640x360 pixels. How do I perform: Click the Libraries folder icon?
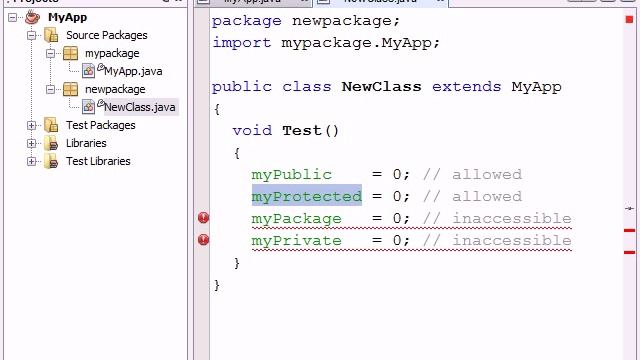point(51,143)
